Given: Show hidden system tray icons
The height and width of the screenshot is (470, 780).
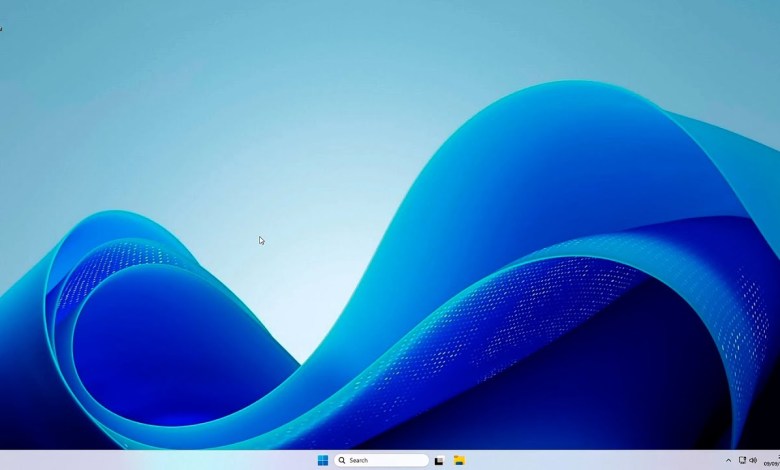Looking at the screenshot, I should click(x=728, y=461).
